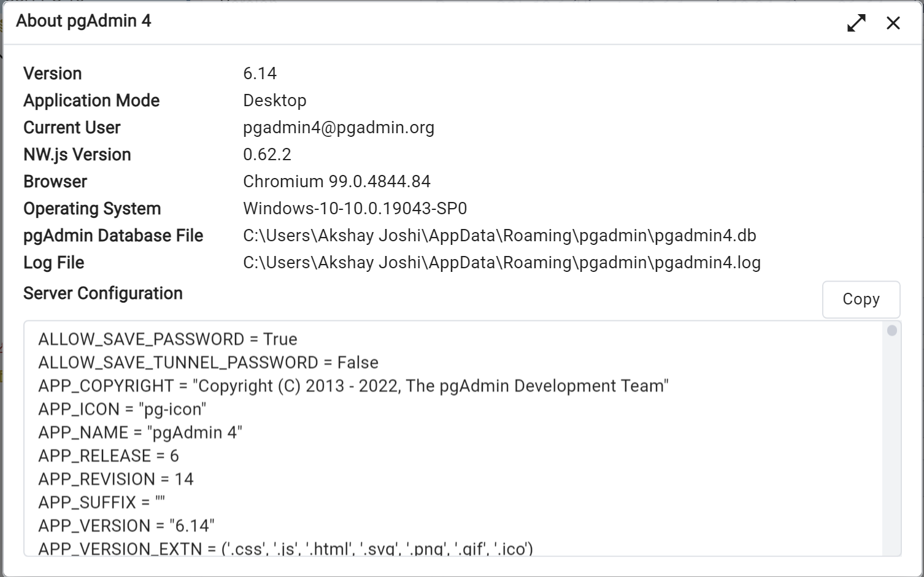924x577 pixels.
Task: Click the Server Configuration heading
Action: tap(103, 293)
